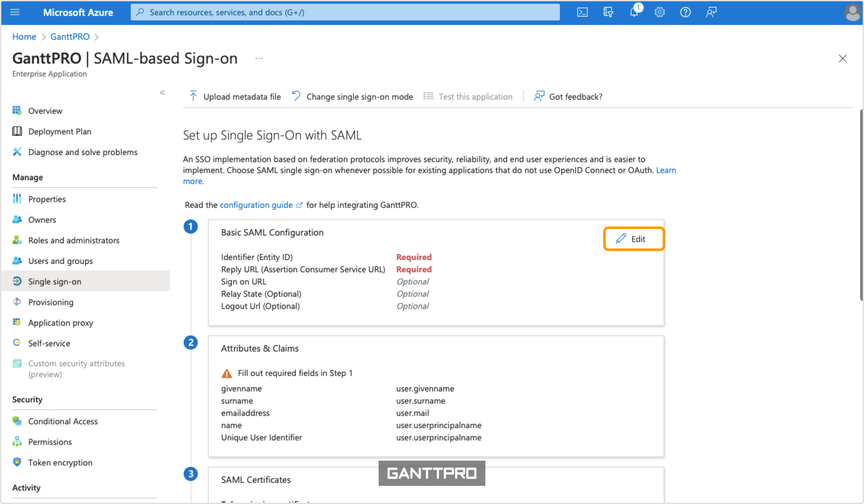
Task: Click the Provisioning icon
Action: 17,302
